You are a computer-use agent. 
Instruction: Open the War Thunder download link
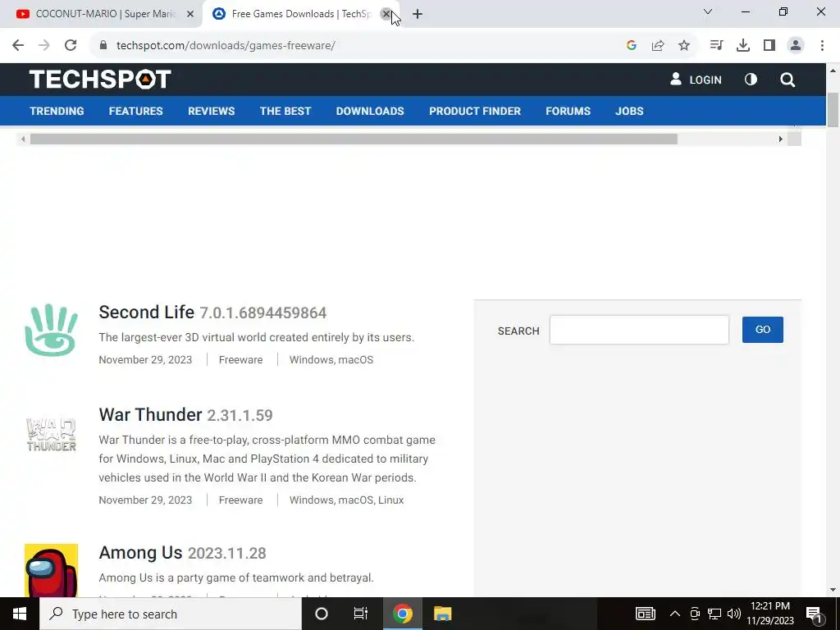(x=150, y=414)
